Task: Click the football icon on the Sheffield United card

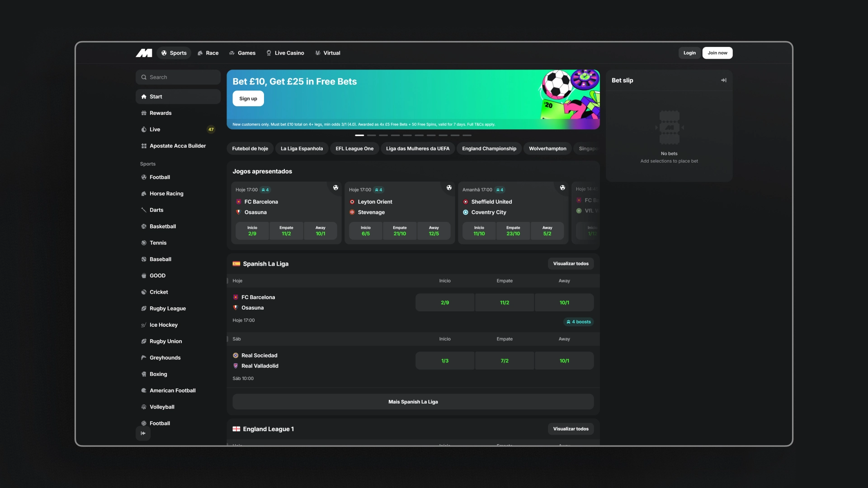Action: (x=562, y=188)
